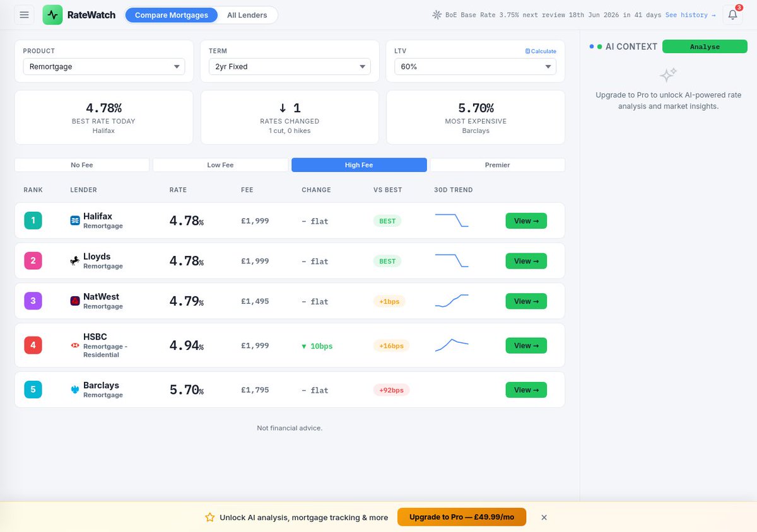Click the rank 5 badge
Viewport: 757px width, 532px height.
33,390
